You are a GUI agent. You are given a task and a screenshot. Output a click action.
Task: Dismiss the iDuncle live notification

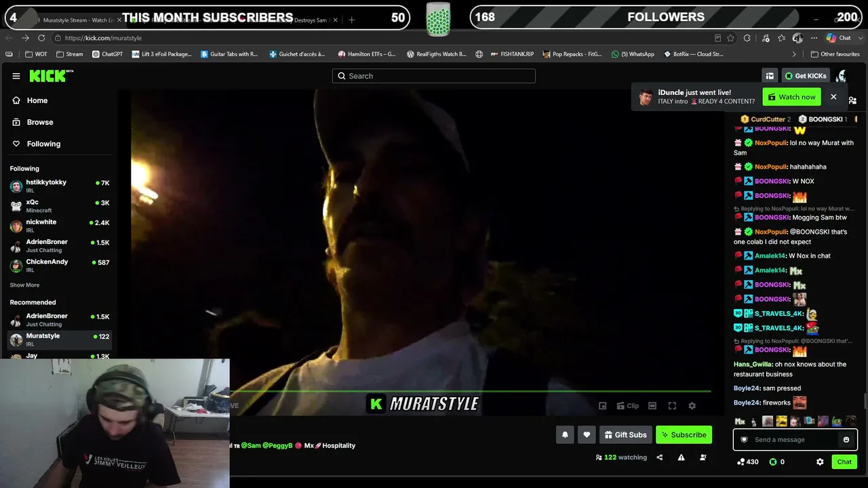[x=833, y=97]
